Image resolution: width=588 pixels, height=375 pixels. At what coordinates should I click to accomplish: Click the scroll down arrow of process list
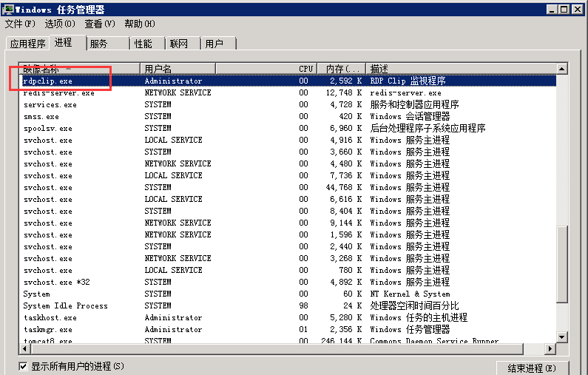coord(562,337)
